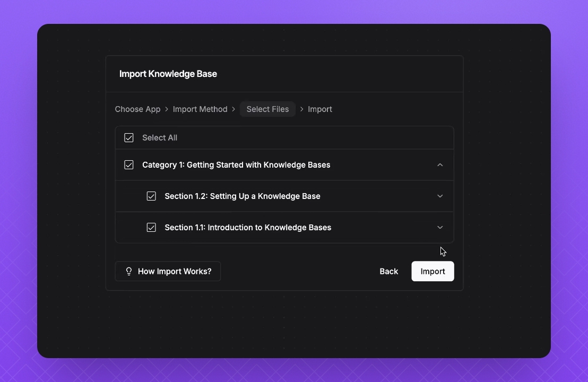Click the Section 1.2 Setting Up row title
Image resolution: width=588 pixels, height=382 pixels.
[242, 196]
